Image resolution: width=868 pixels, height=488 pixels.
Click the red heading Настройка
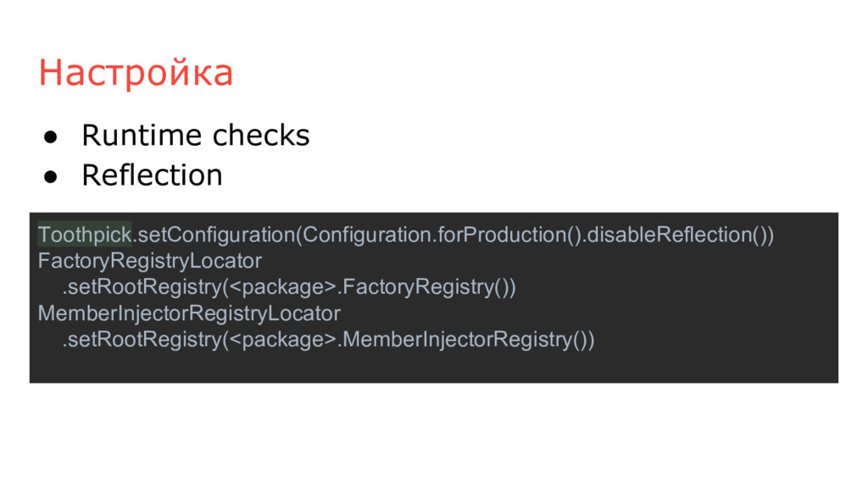pos(136,73)
